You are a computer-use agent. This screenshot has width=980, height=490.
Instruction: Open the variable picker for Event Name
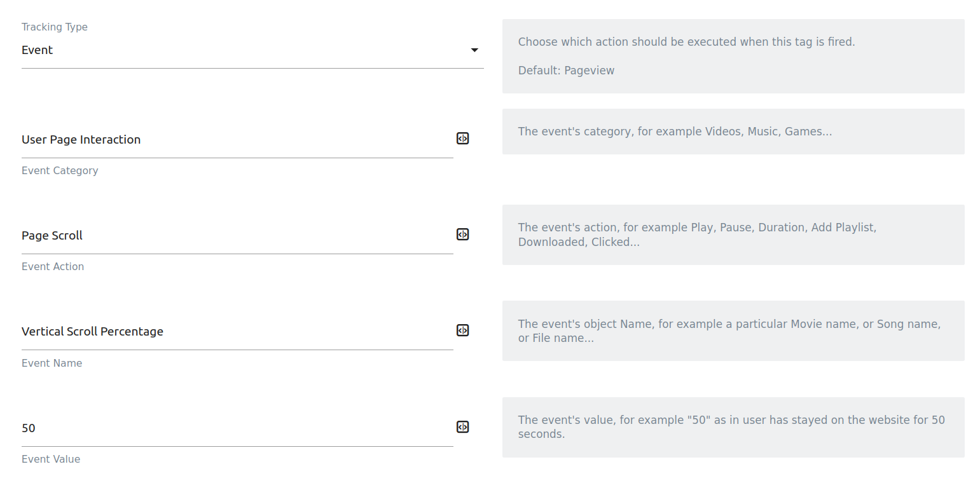[462, 330]
